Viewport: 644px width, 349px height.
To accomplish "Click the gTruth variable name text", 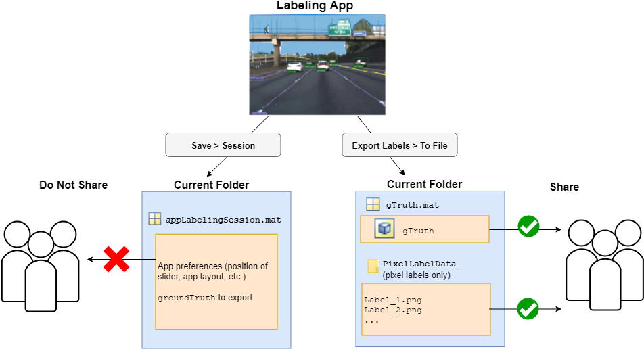I will pos(418,231).
